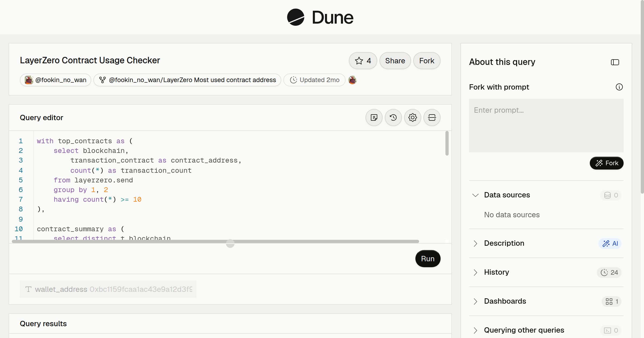Click the Updated 2mo timestamp chip
Viewport: 644px width, 338px height.
pyautogui.click(x=314, y=80)
